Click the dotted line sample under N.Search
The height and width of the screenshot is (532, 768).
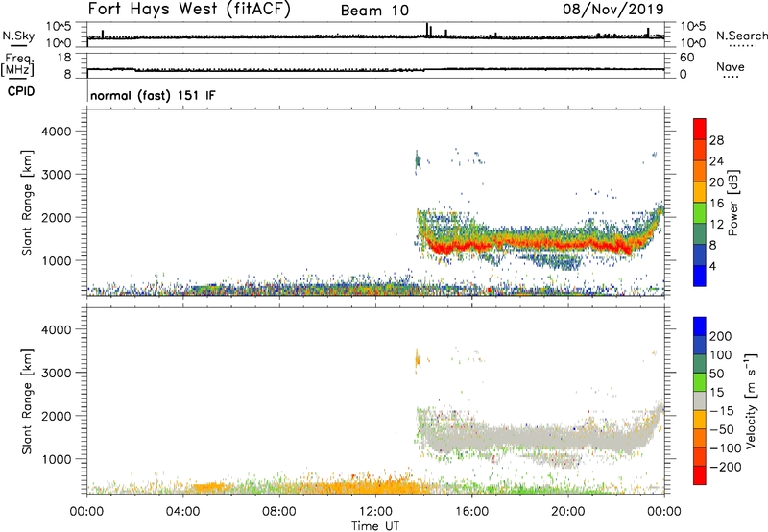(743, 46)
